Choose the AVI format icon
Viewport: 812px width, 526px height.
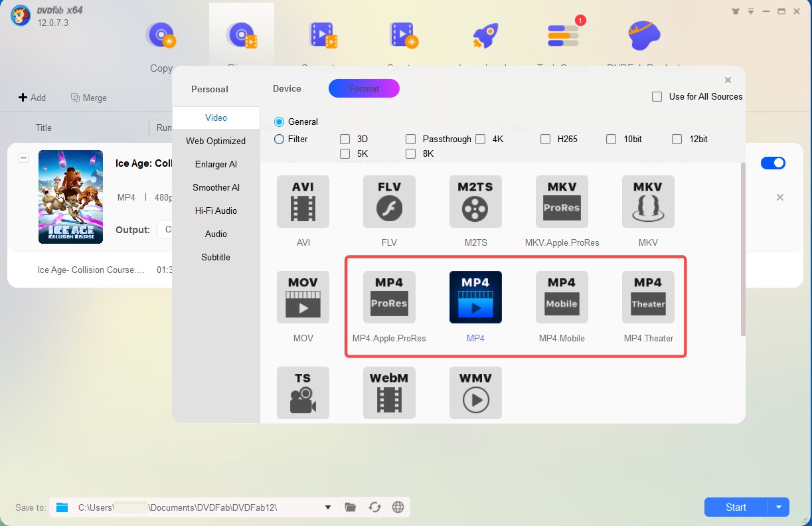pyautogui.click(x=303, y=202)
